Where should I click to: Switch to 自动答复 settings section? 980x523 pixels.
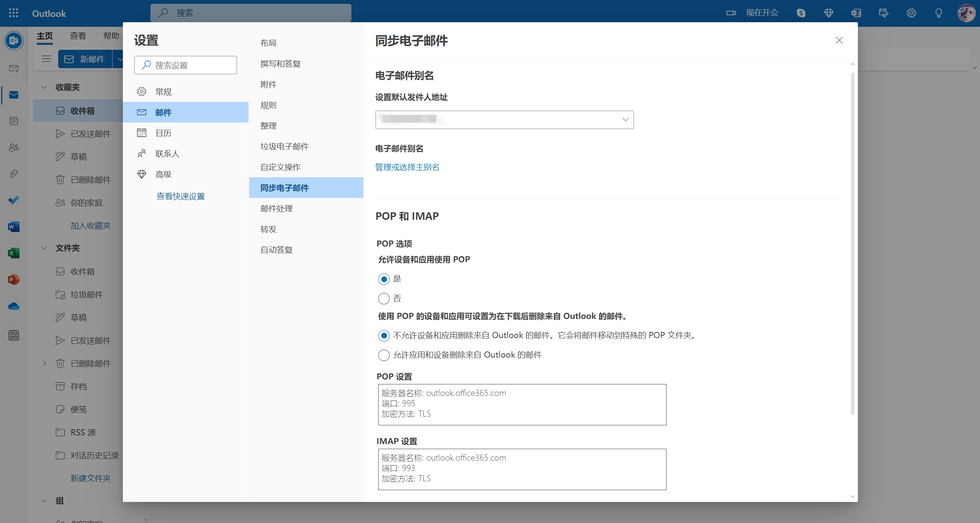(x=276, y=250)
